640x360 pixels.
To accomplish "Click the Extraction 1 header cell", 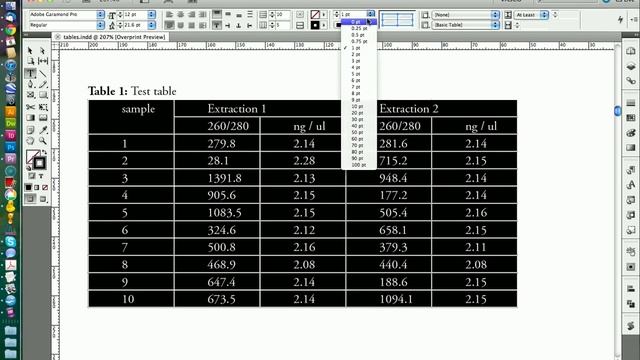I will pyautogui.click(x=260, y=109).
